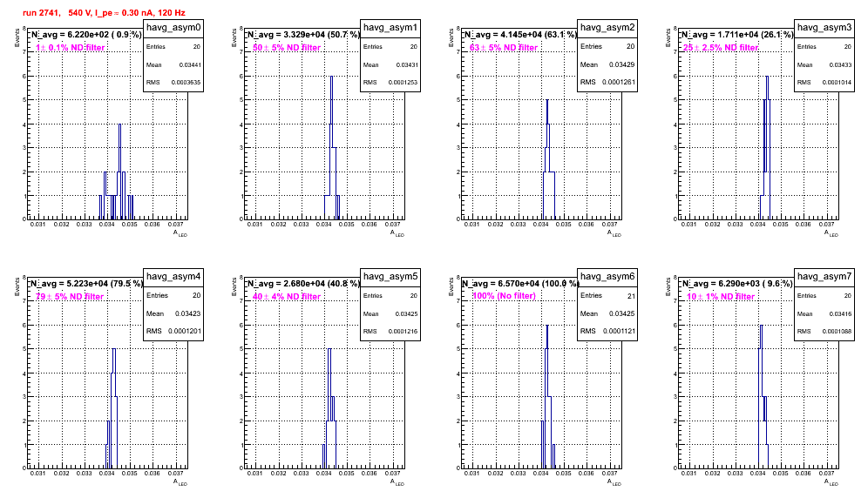Viewport: 868px width, 498px height.
Task: Click N_avg = 4.145e+04 plot title
Action: pyautogui.click(x=520, y=34)
